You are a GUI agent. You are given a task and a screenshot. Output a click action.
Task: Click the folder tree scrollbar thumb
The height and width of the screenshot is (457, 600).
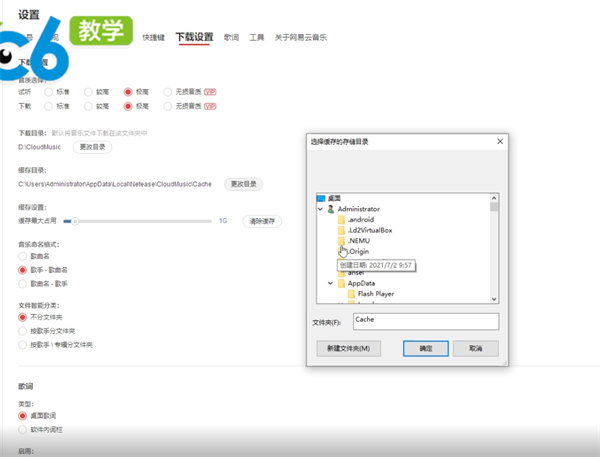[494, 207]
